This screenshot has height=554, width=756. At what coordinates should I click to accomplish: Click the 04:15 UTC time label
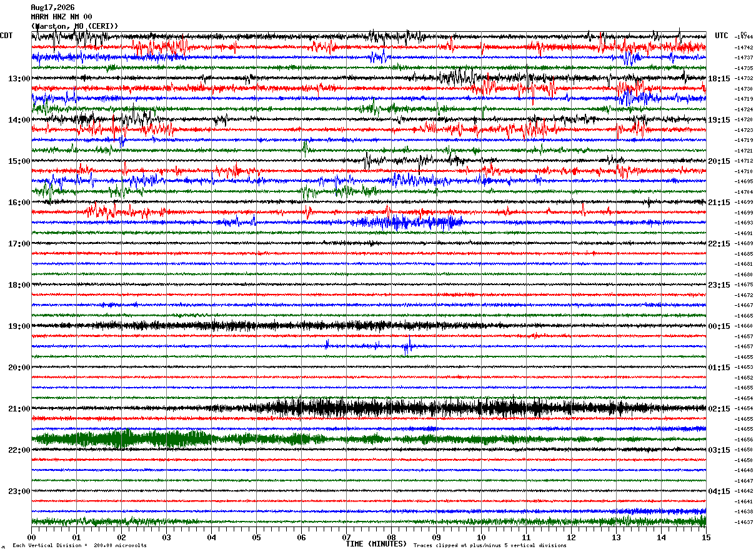tap(719, 491)
